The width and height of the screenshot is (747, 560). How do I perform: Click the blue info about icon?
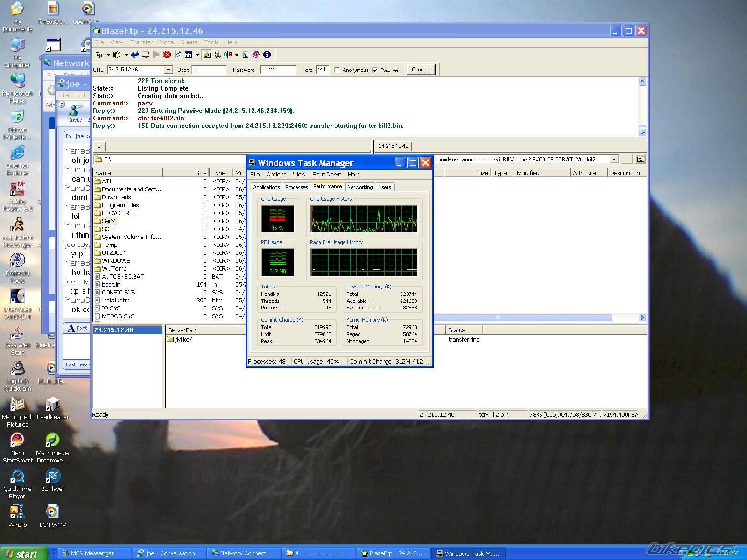[267, 55]
